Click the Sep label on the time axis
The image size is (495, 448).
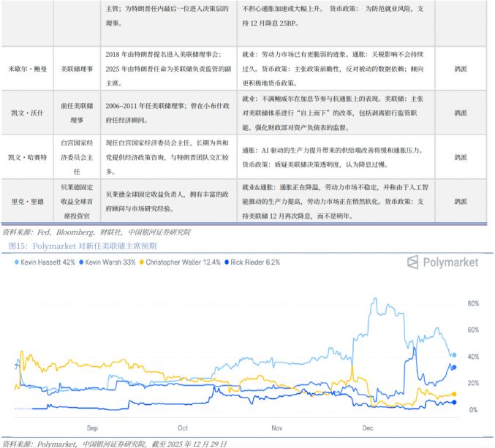pos(92,428)
